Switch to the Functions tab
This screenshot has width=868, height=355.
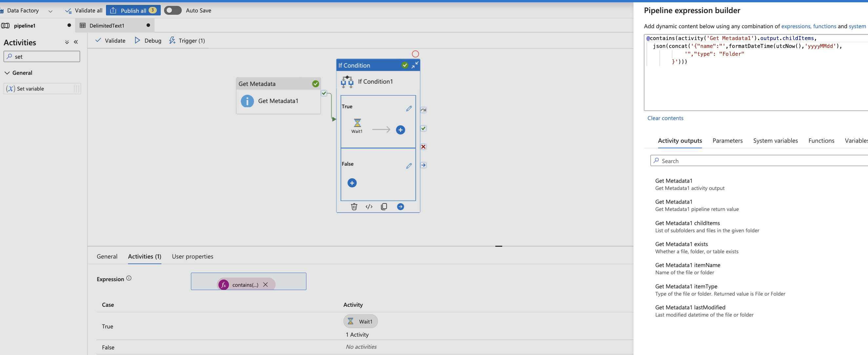click(x=821, y=140)
